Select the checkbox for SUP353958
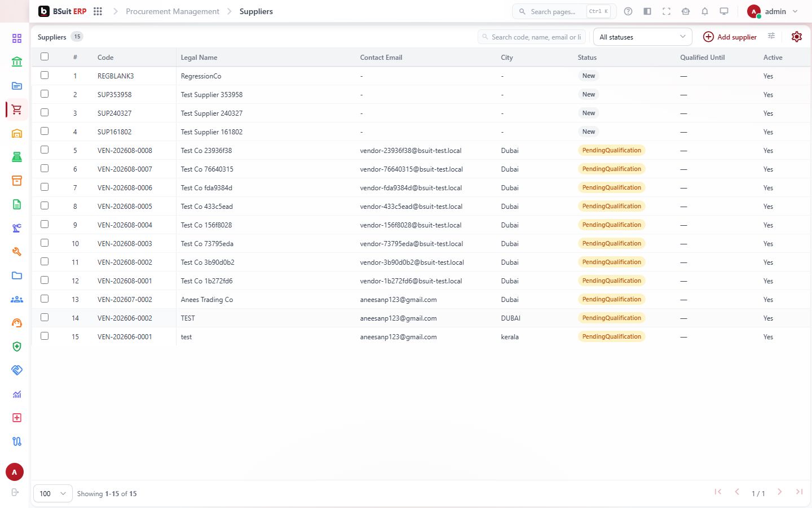This screenshot has height=508, width=812. coord(45,94)
